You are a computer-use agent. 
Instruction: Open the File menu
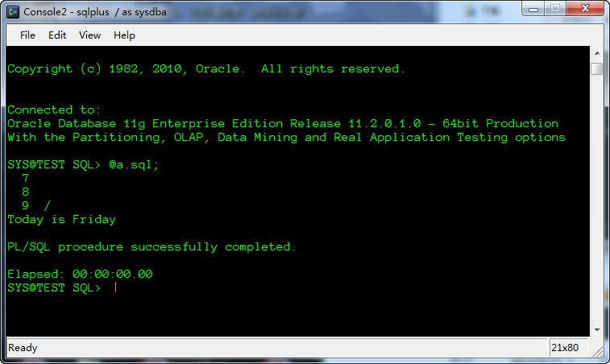point(27,35)
